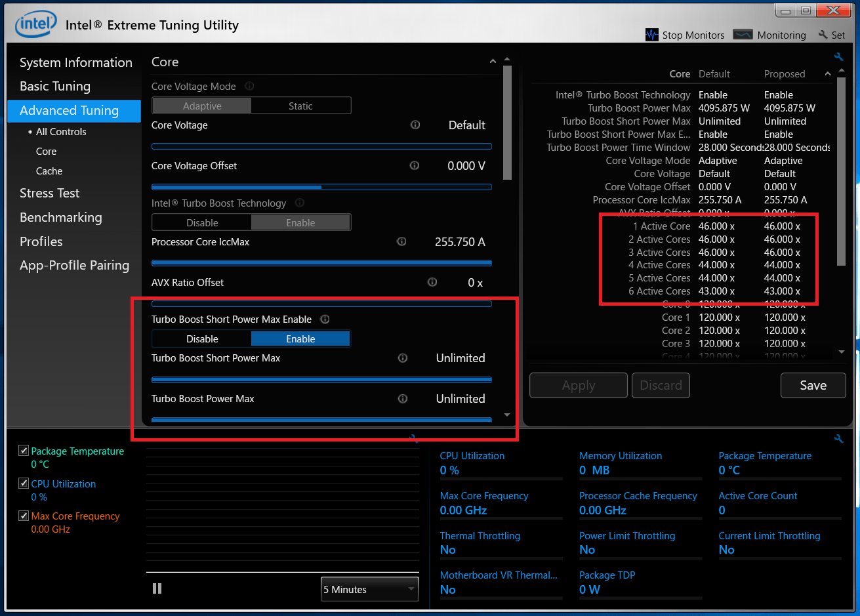
Task: Collapse Core group in the proposed settings list
Action: click(x=827, y=74)
